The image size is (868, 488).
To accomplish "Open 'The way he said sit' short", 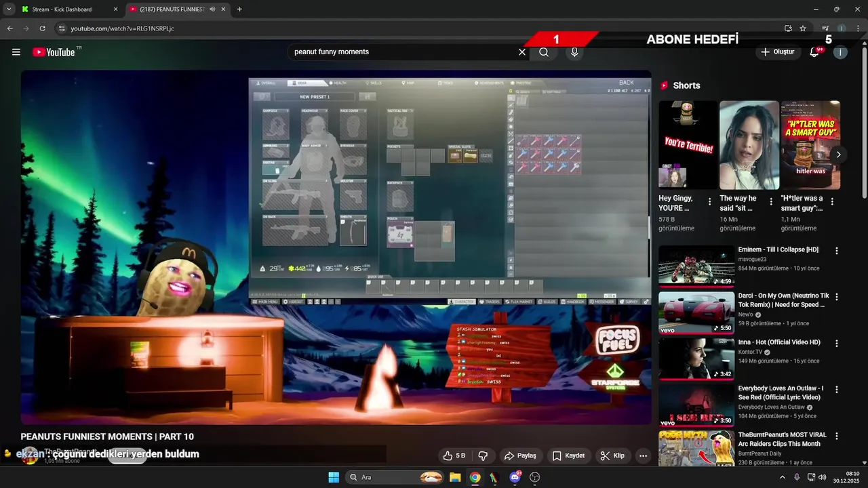I will pyautogui.click(x=749, y=145).
